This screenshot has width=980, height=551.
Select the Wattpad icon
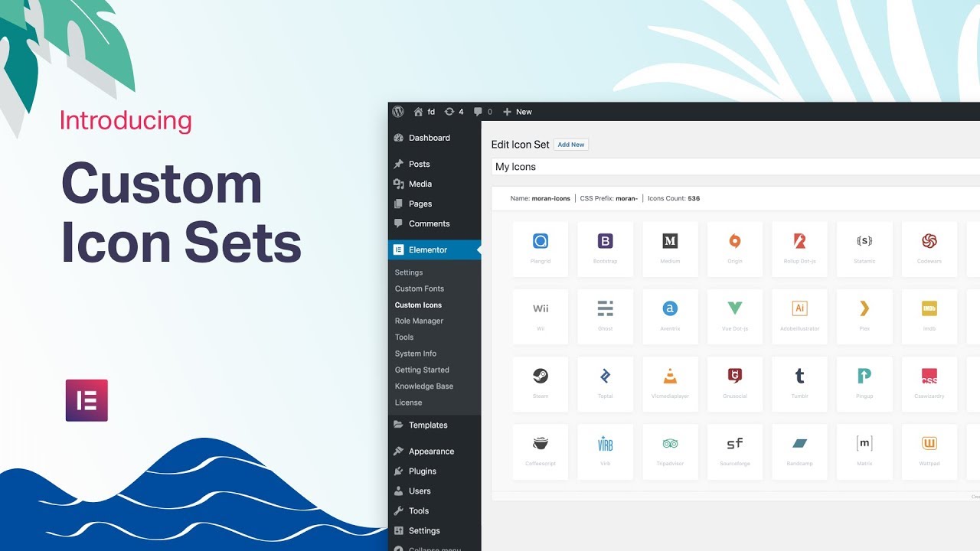pos(929,451)
